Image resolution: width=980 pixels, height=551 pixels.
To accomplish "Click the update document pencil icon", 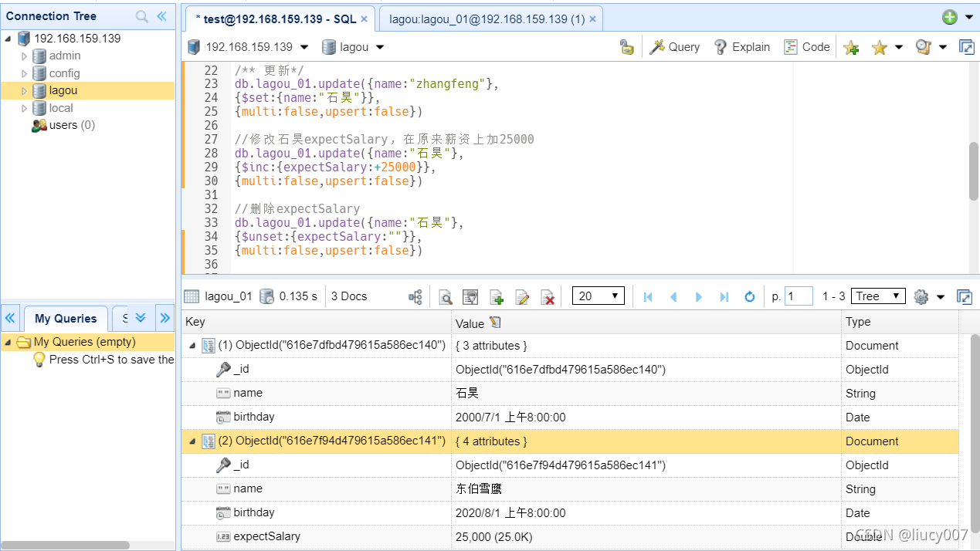I will pyautogui.click(x=522, y=297).
